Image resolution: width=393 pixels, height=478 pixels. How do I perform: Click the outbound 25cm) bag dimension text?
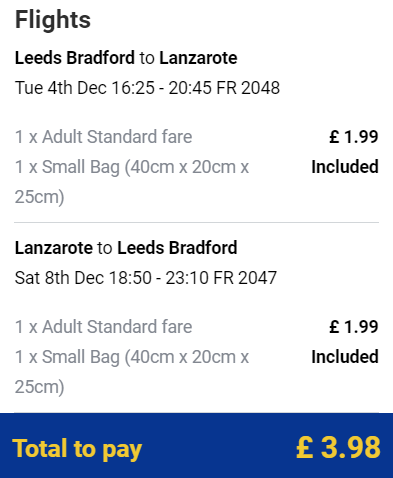(39, 197)
